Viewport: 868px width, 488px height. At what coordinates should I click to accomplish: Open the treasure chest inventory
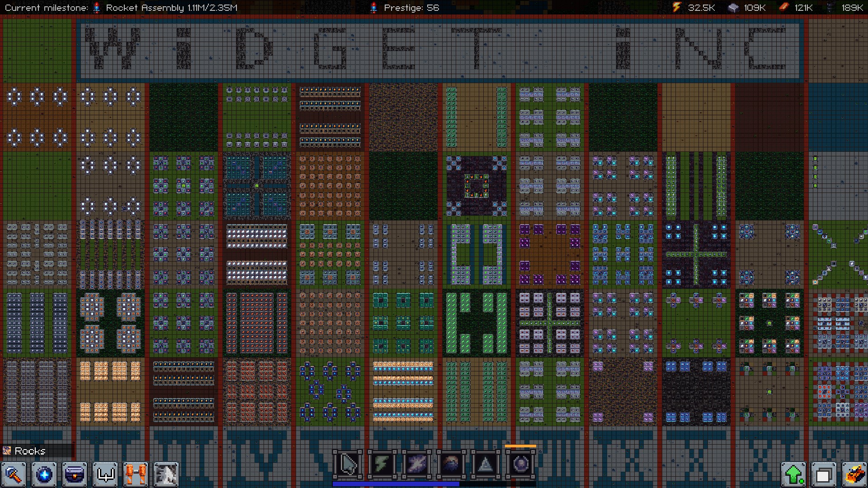click(x=75, y=475)
